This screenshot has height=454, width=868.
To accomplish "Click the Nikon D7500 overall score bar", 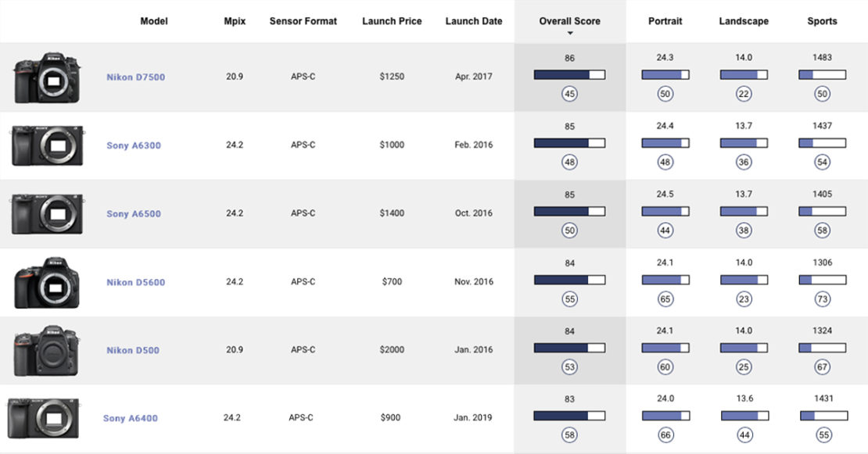I will click(569, 75).
